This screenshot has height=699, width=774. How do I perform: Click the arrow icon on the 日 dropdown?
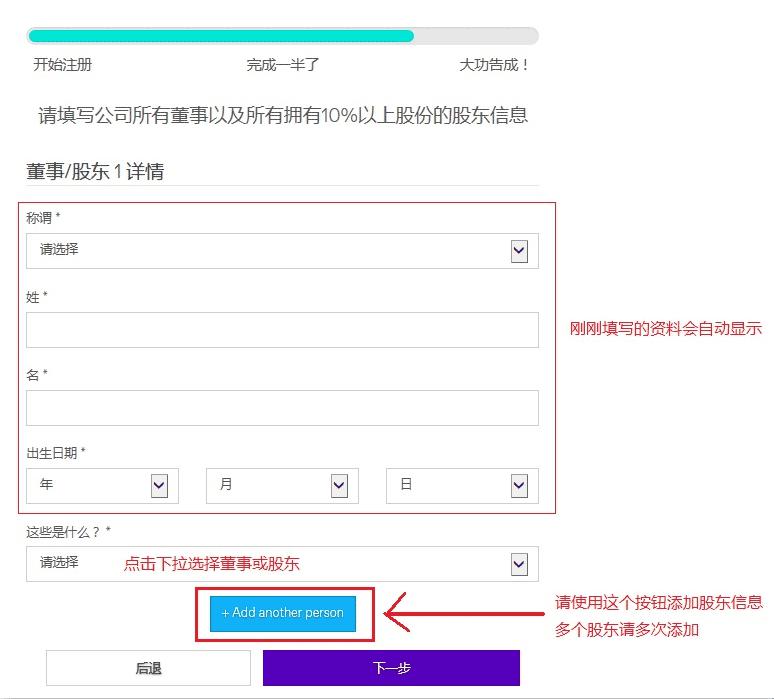(x=519, y=486)
